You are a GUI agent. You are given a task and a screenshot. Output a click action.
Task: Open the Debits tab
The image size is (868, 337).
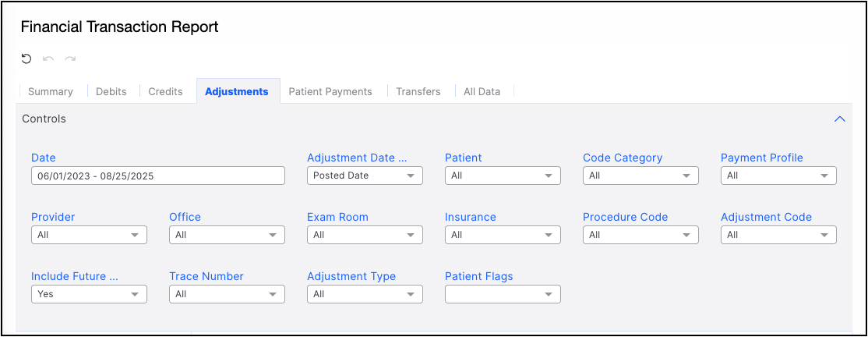coord(111,91)
